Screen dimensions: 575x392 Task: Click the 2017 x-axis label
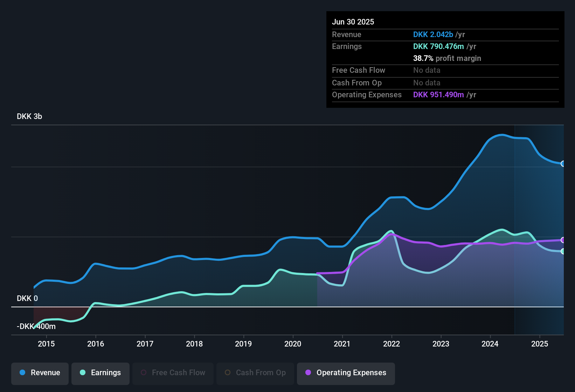point(145,344)
